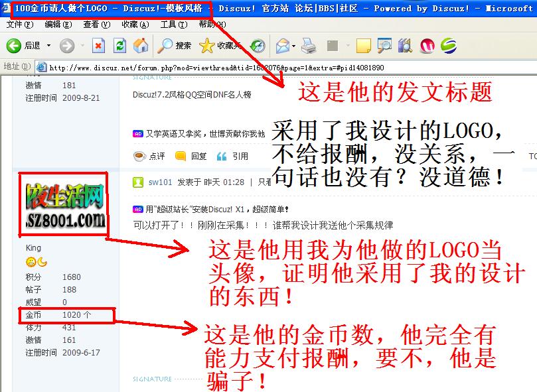Click the 回复 reply link
Viewport: 537px width, 392px height.
pyautogui.click(x=191, y=157)
